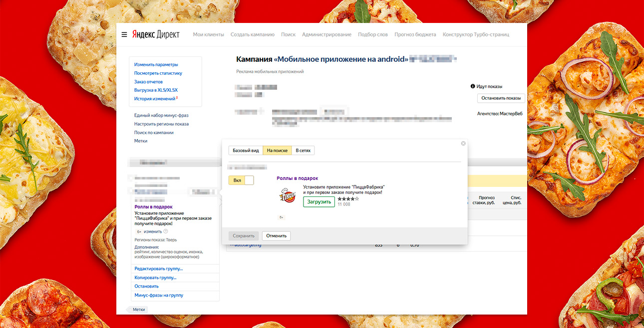Click the green Загрузить button
Screen dimensions: 644x328
pos(319,202)
